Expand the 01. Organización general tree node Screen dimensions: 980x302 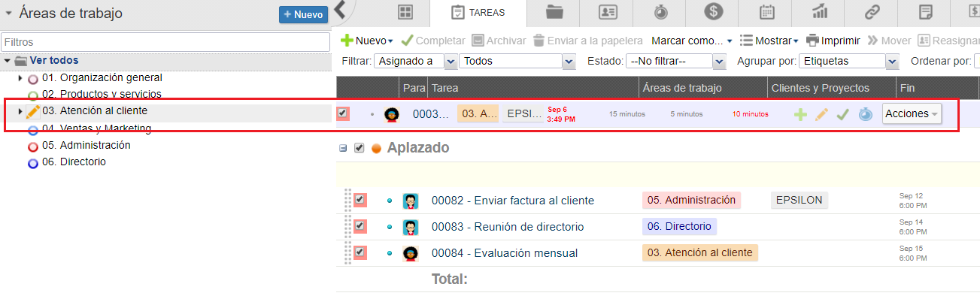(x=20, y=78)
